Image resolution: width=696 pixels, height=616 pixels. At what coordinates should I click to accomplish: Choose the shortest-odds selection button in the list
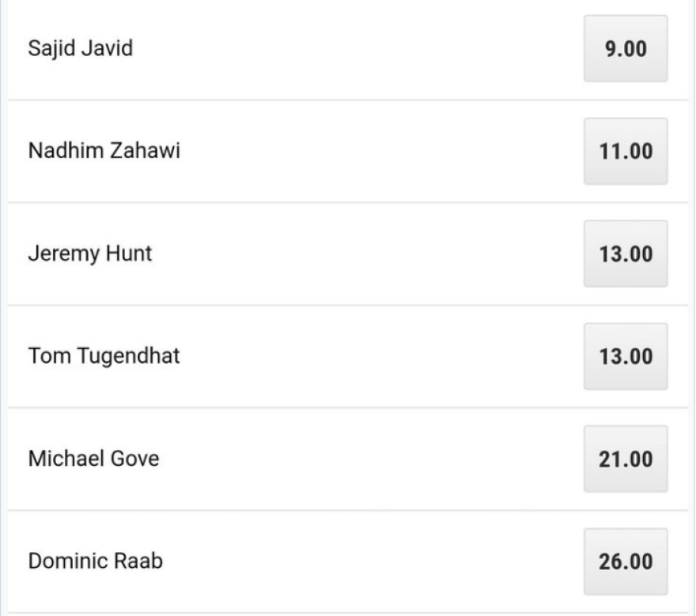(625, 48)
